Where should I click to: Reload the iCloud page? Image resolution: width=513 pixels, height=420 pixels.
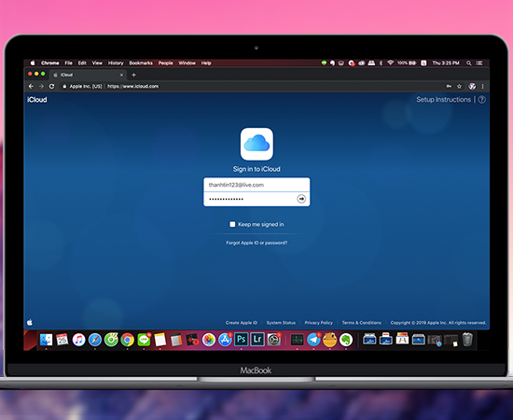pyautogui.click(x=51, y=86)
